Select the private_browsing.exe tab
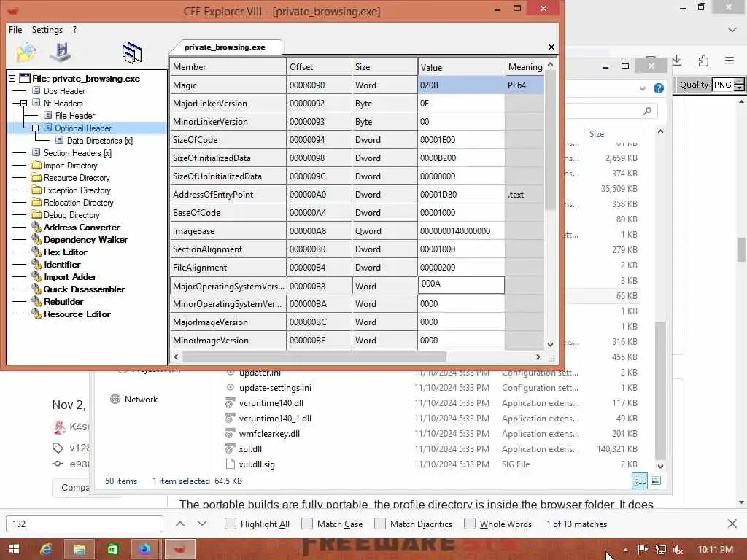 [225, 47]
